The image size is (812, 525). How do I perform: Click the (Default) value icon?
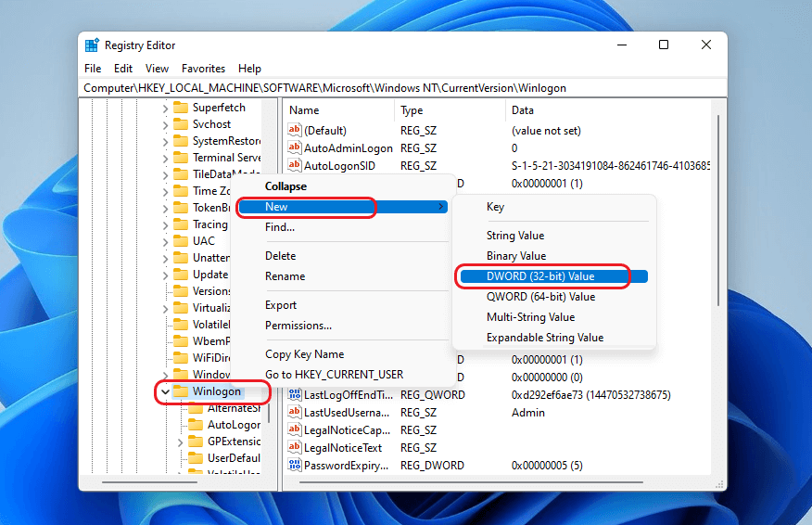click(294, 130)
